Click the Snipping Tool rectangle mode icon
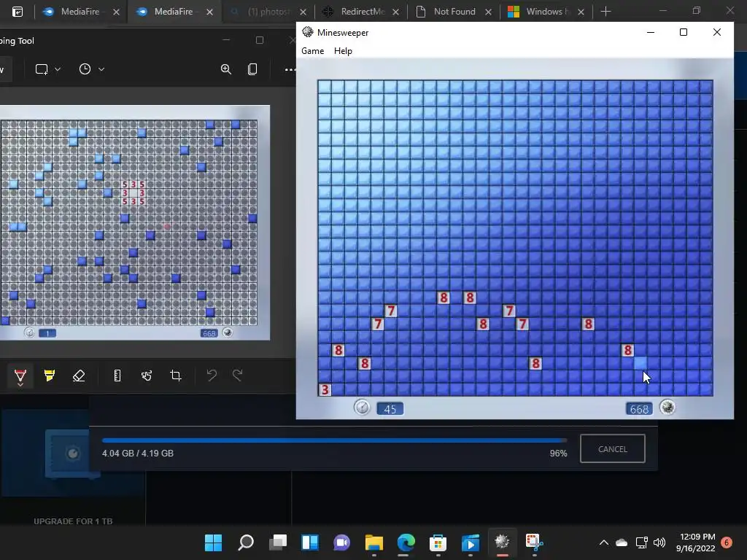747x560 pixels. [42, 69]
